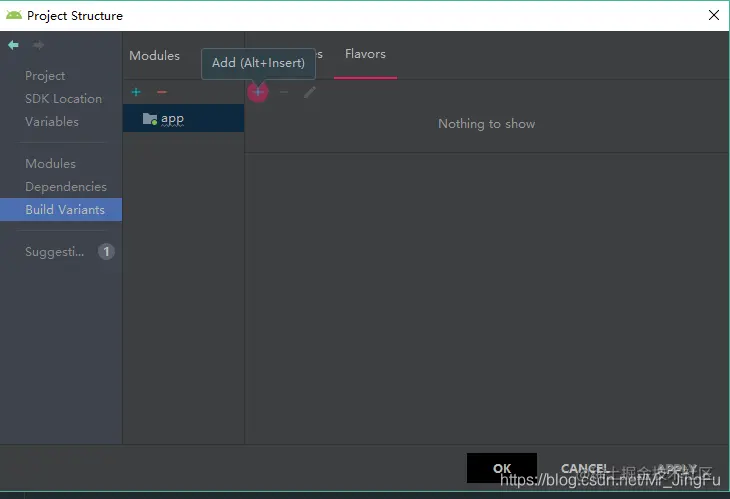Image resolution: width=730 pixels, height=499 pixels.
Task: Open the Project section
Action: tap(45, 75)
